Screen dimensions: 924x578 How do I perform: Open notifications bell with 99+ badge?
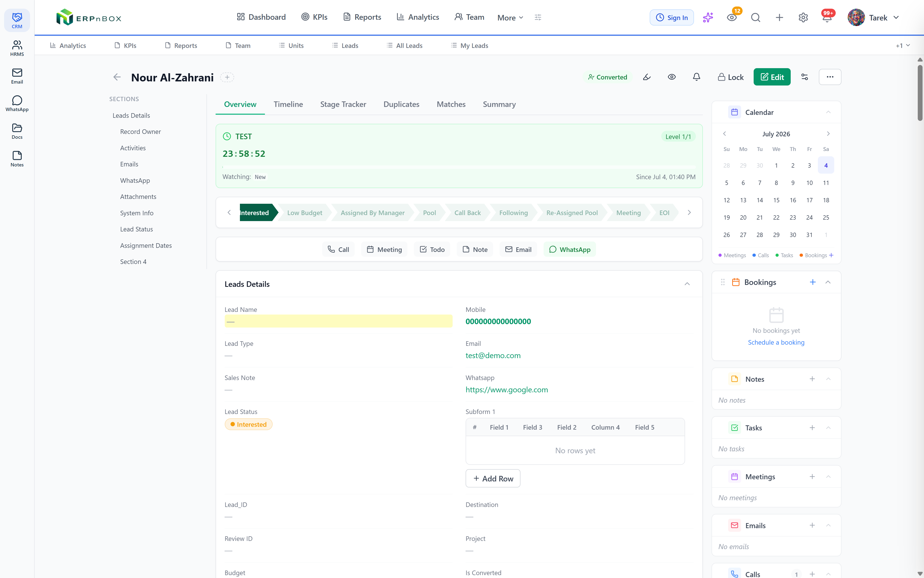827,18
